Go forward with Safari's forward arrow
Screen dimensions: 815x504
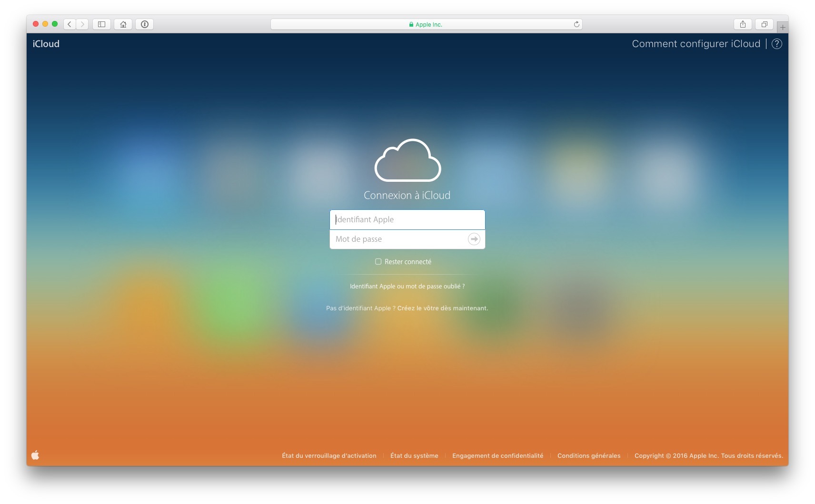point(82,24)
